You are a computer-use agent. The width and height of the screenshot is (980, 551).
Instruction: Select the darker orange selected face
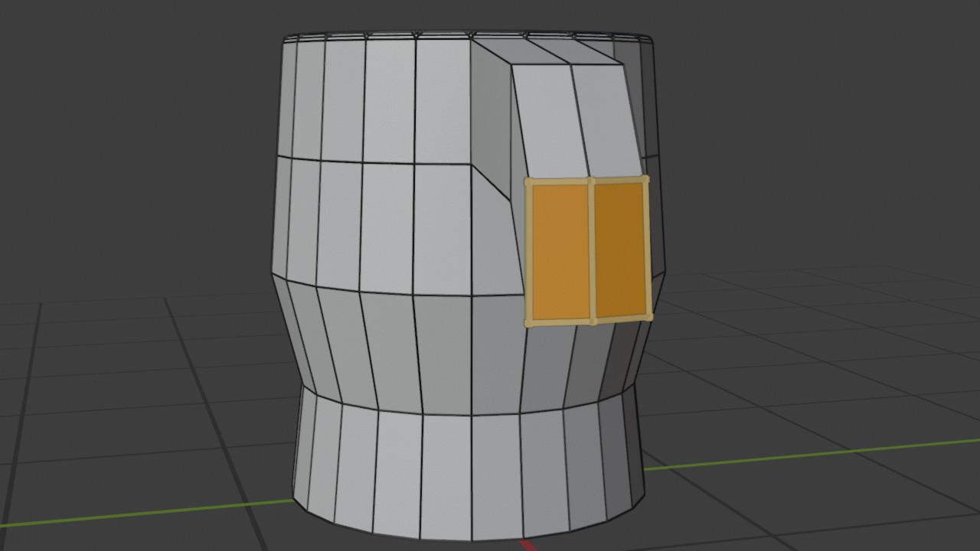[620, 249]
